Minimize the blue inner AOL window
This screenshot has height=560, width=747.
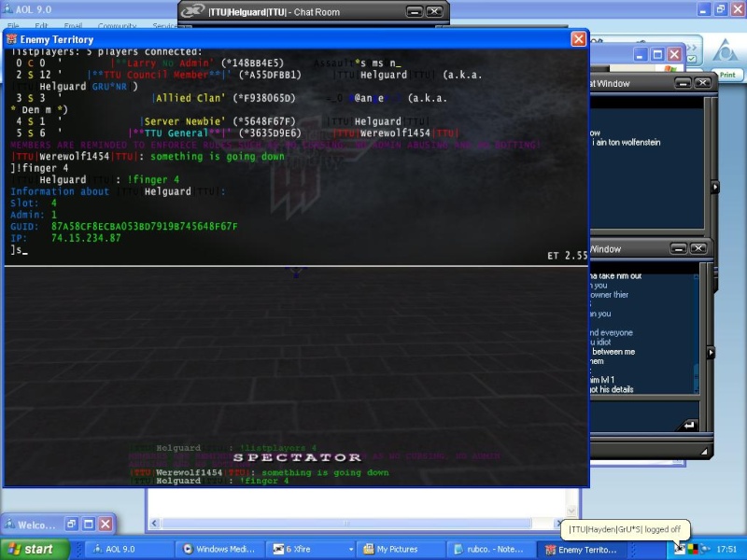click(640, 54)
